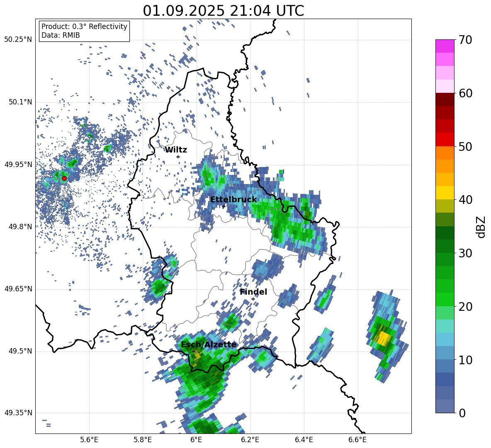Click the Data: RMIB text

(61, 35)
